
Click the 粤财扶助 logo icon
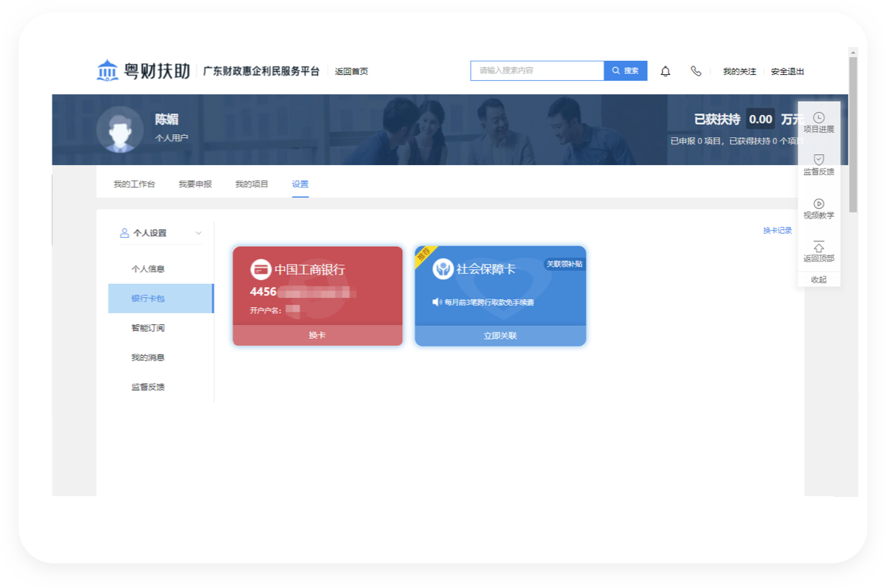[107, 71]
